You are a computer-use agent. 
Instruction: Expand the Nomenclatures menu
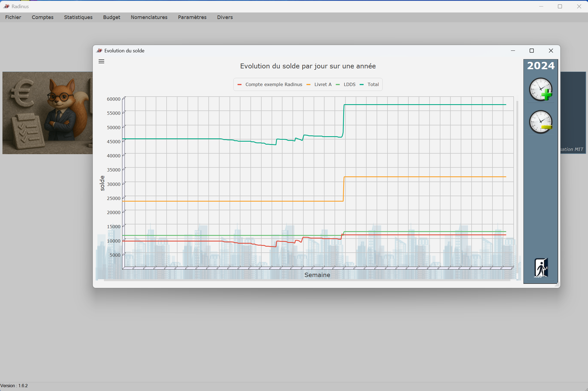[x=149, y=17]
